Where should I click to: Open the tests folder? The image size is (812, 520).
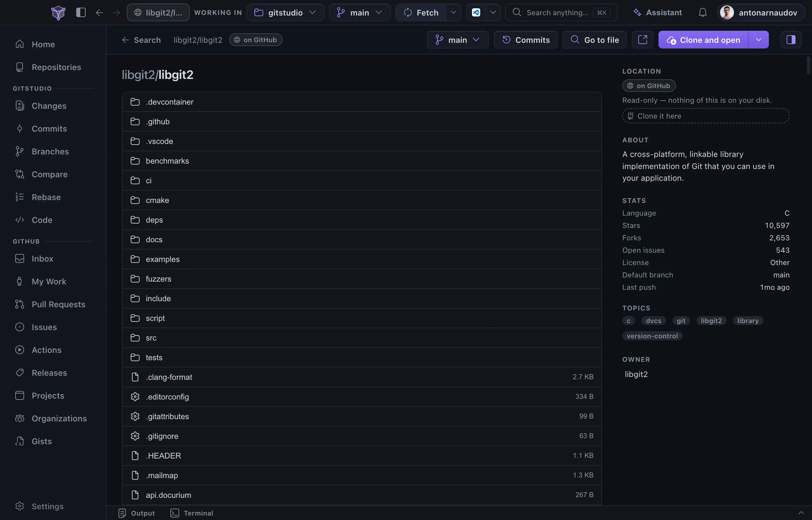(362, 358)
